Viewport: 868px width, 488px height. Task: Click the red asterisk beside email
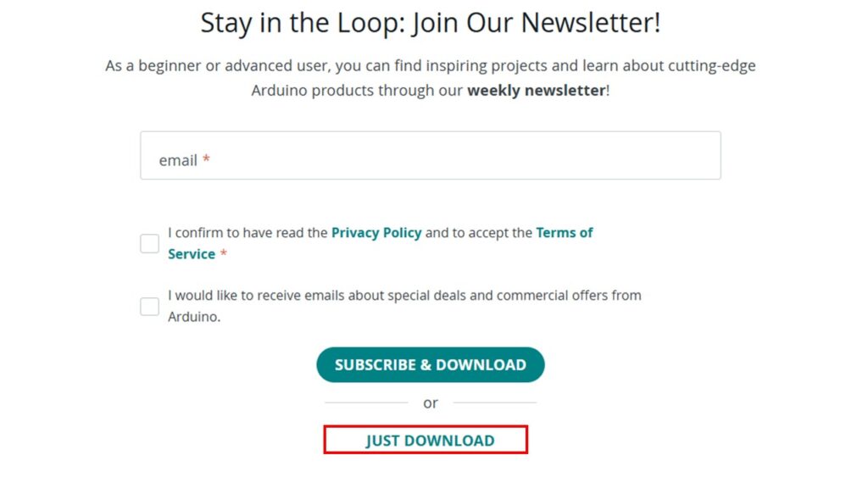tap(206, 158)
